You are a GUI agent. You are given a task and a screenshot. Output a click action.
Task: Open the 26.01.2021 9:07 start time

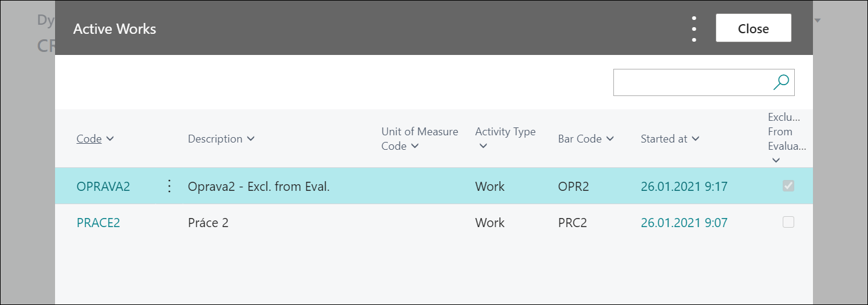(684, 222)
